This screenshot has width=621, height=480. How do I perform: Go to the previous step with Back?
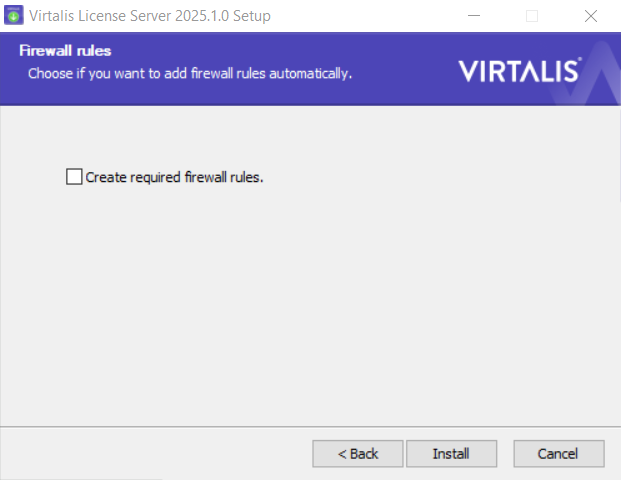(358, 454)
